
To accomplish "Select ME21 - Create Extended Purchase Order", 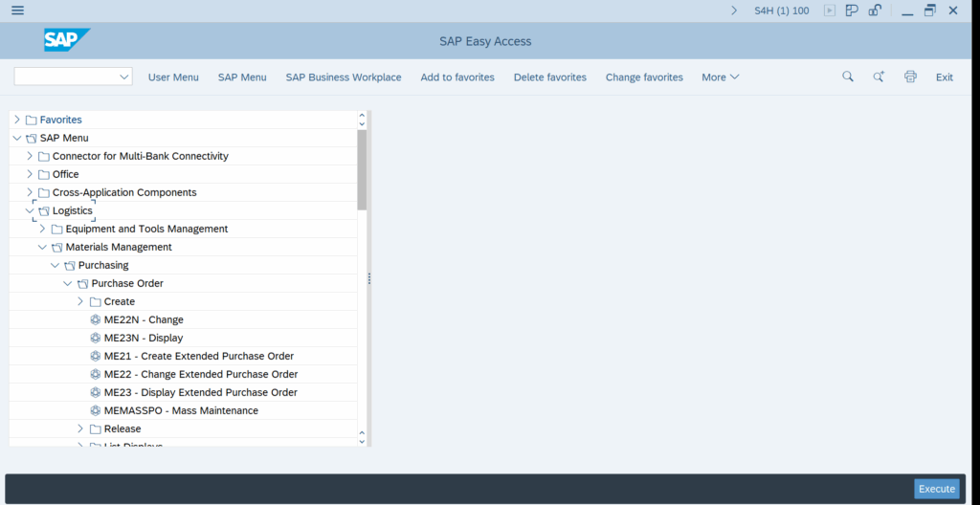I will [199, 356].
